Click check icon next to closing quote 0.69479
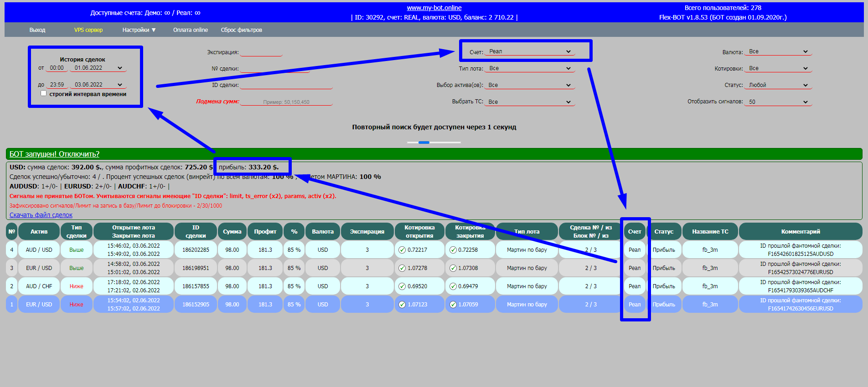 click(x=453, y=286)
